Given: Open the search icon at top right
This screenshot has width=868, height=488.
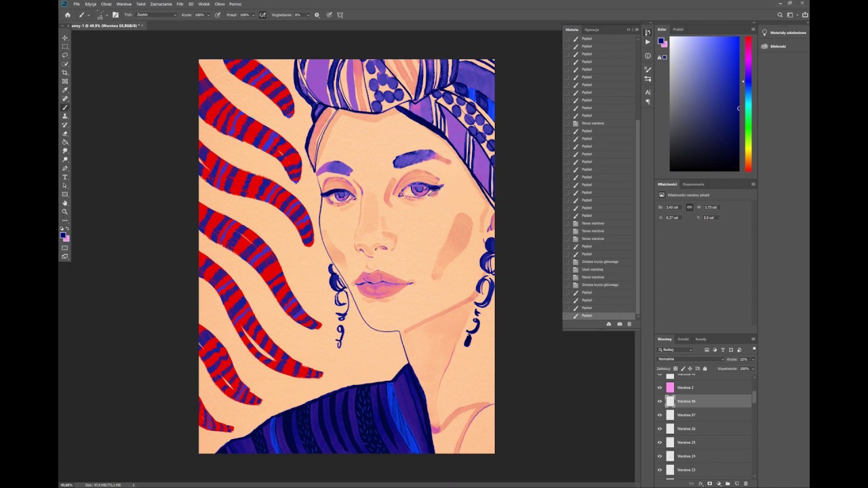Looking at the screenshot, I should tap(780, 14).
